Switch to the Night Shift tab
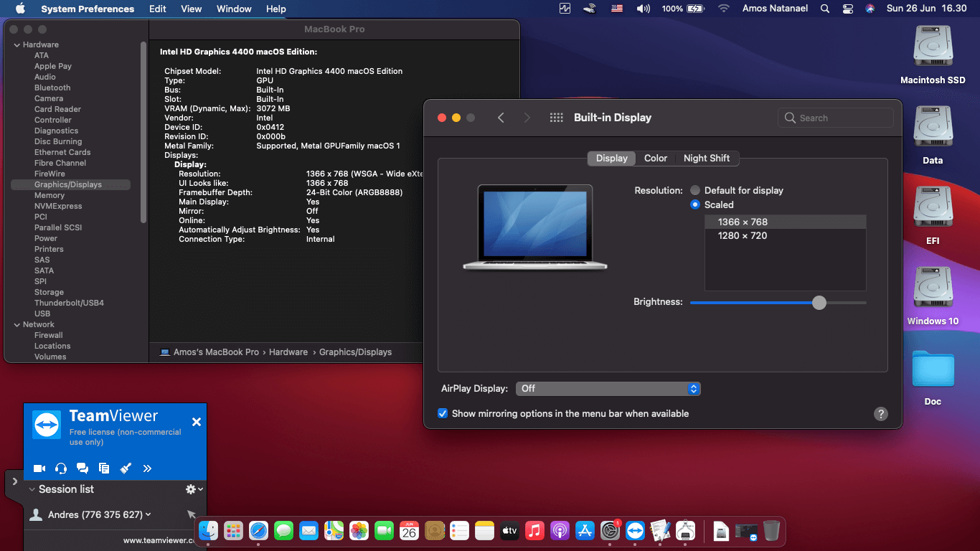The width and height of the screenshot is (980, 551). (x=707, y=159)
